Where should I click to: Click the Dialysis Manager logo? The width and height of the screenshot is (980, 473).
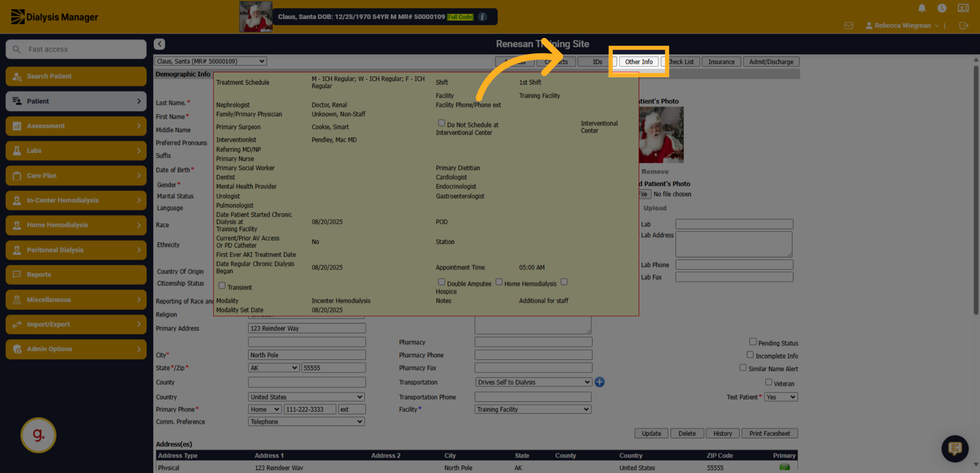(x=54, y=17)
